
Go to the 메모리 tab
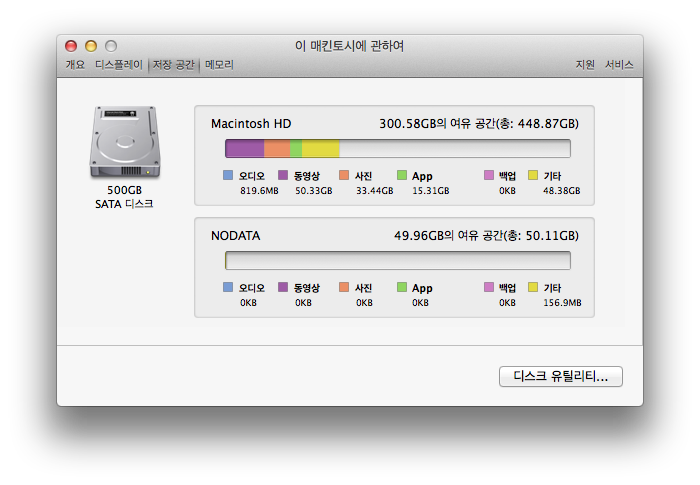pyautogui.click(x=219, y=65)
